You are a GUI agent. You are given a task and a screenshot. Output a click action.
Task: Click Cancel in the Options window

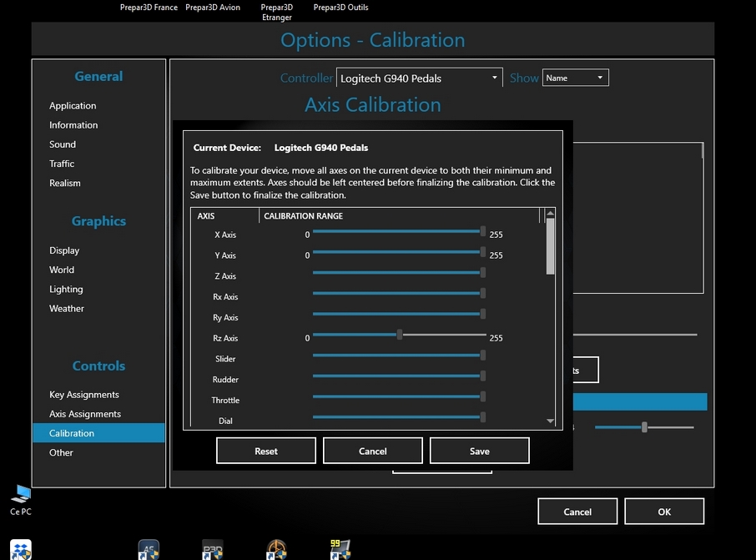click(577, 512)
